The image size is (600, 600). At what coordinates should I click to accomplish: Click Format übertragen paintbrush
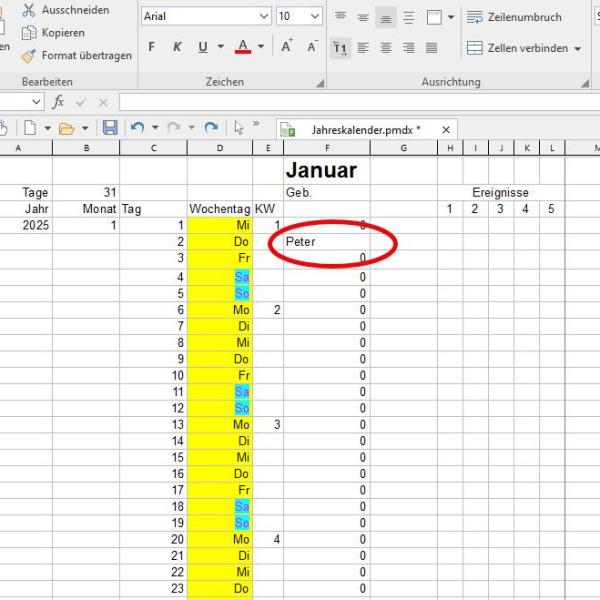pyautogui.click(x=29, y=56)
